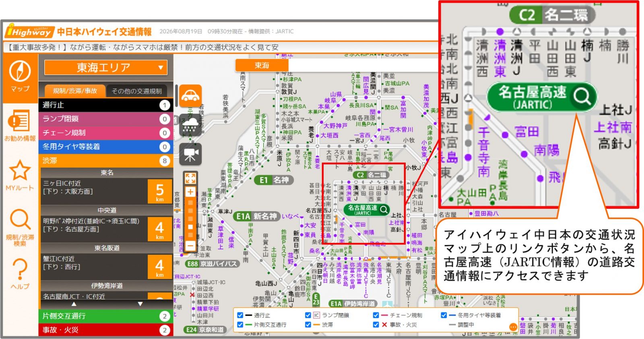Click the E88 京滋バイパス route badge

pyautogui.click(x=213, y=264)
